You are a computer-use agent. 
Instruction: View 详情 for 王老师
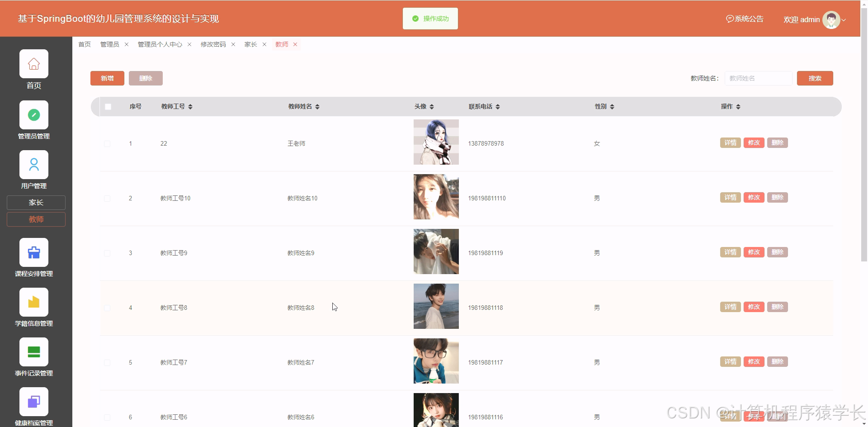[731, 143]
